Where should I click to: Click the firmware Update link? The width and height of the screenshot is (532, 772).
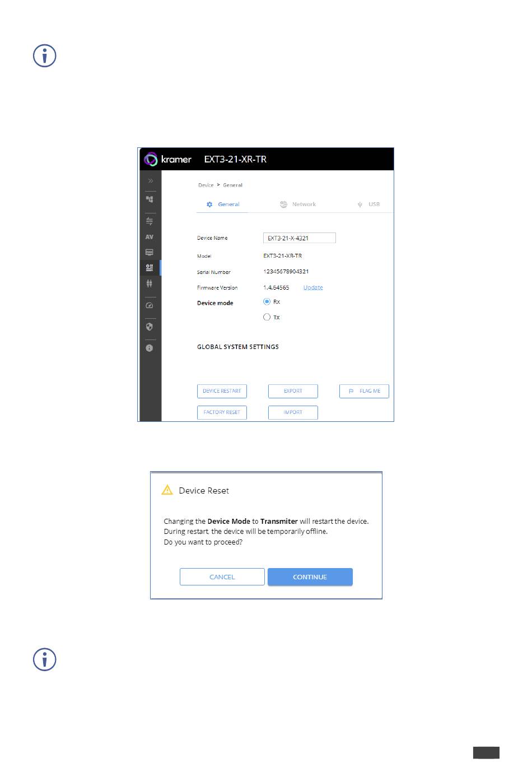[313, 287]
